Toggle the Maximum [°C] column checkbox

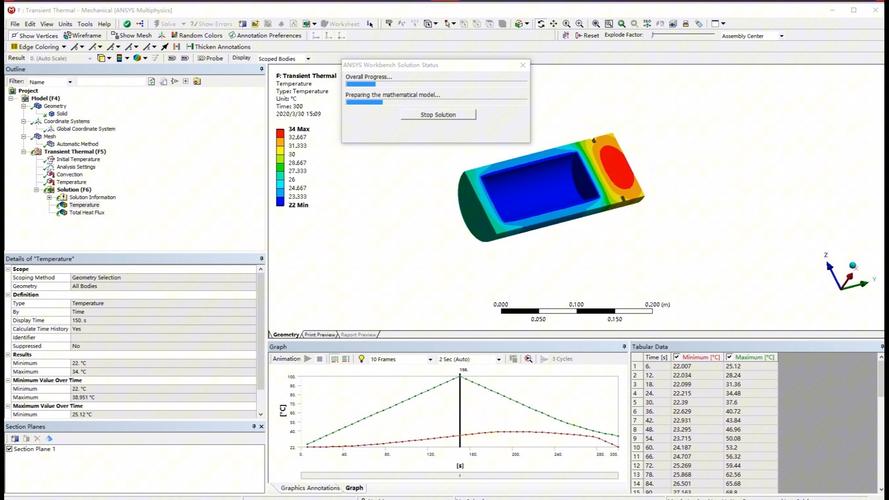pos(730,357)
